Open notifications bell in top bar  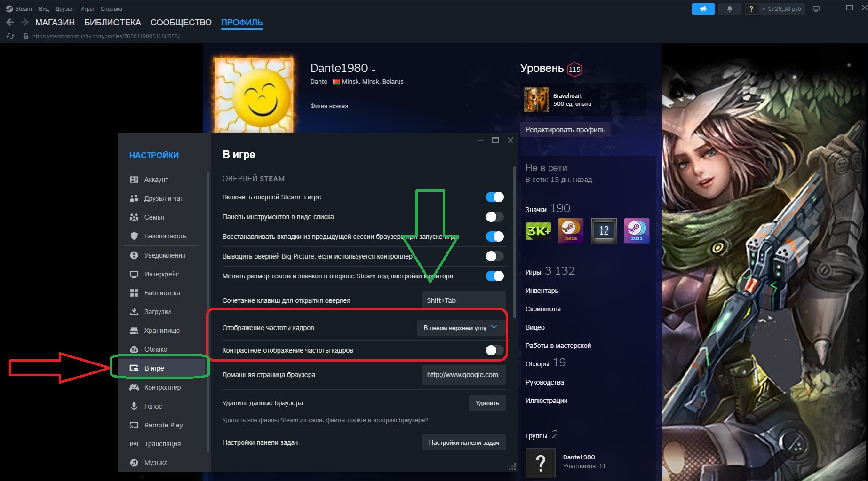coord(730,9)
